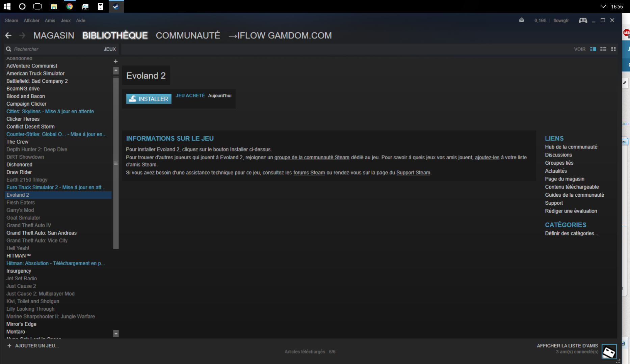630x364 pixels.
Task: Open the iFlow GAMDOM.COM profile tab
Action: tap(280, 35)
